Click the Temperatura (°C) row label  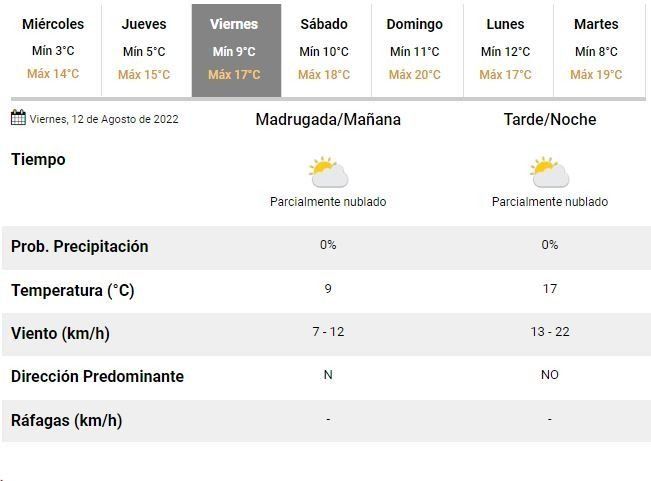(72, 291)
